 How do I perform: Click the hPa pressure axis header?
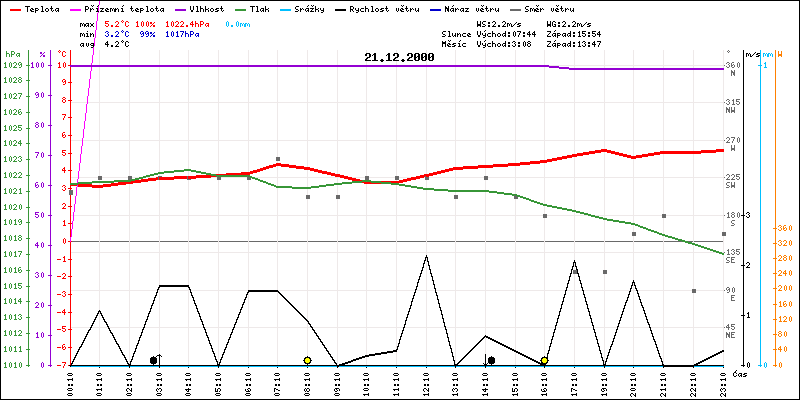(x=12, y=54)
